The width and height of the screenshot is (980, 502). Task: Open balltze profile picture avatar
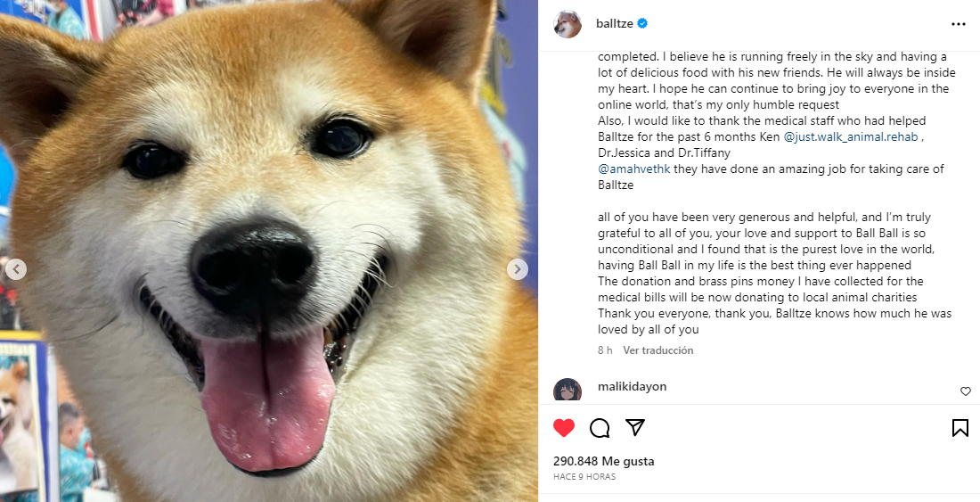tap(568, 24)
